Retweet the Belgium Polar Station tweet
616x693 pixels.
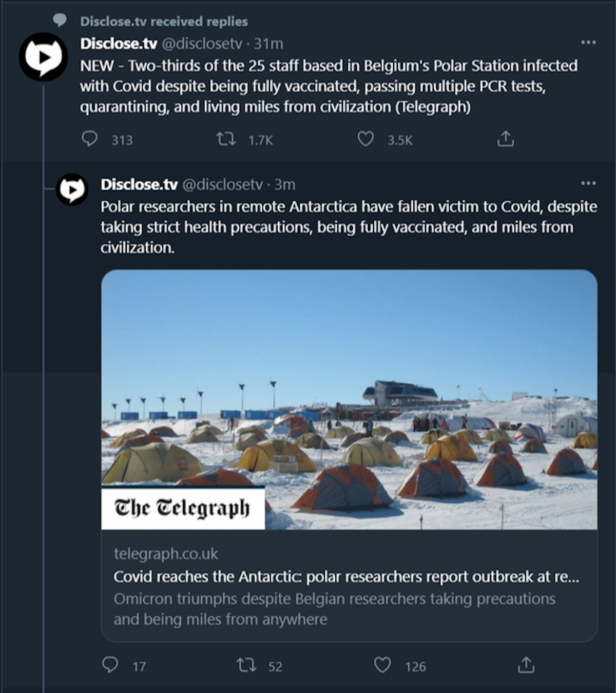pos(225,139)
